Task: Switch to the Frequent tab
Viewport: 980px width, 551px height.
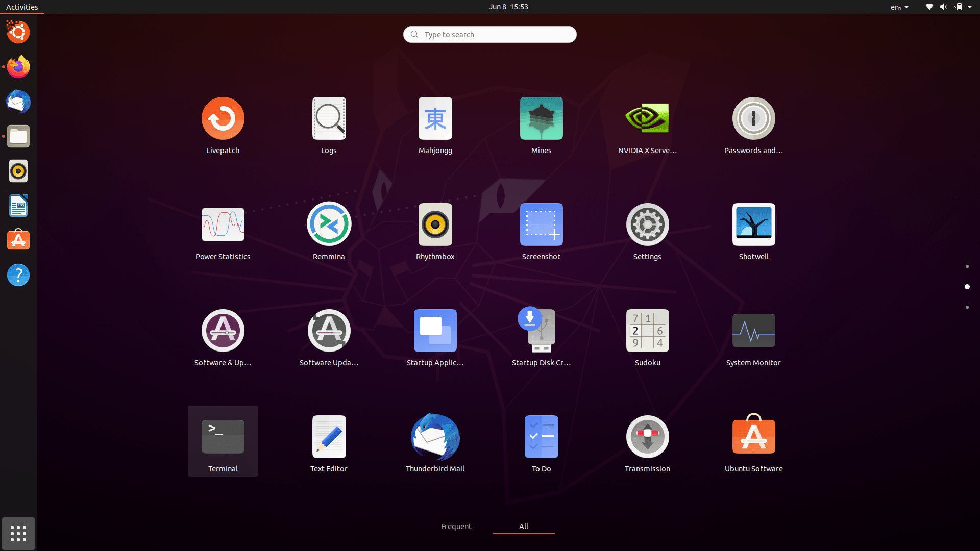Action: (x=456, y=527)
